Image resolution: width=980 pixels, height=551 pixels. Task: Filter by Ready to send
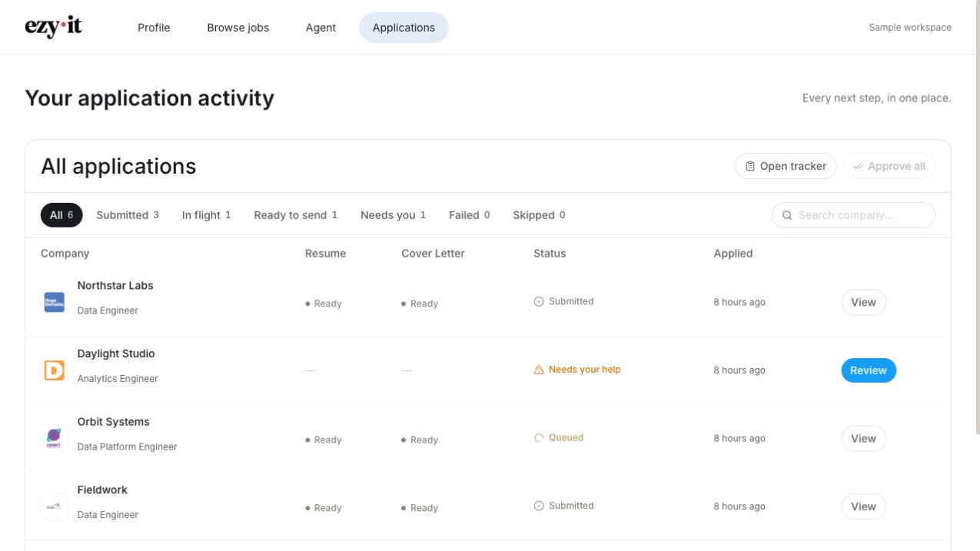coord(296,215)
